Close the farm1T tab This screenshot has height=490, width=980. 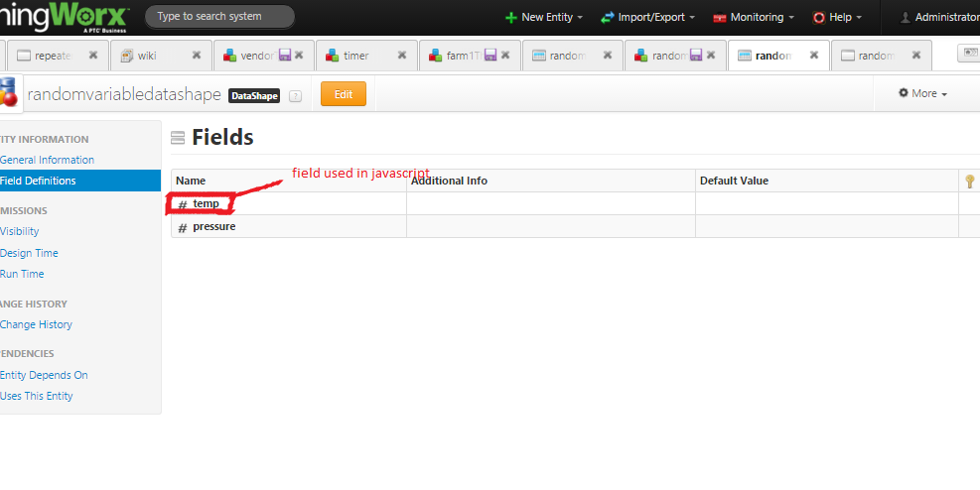pos(505,55)
